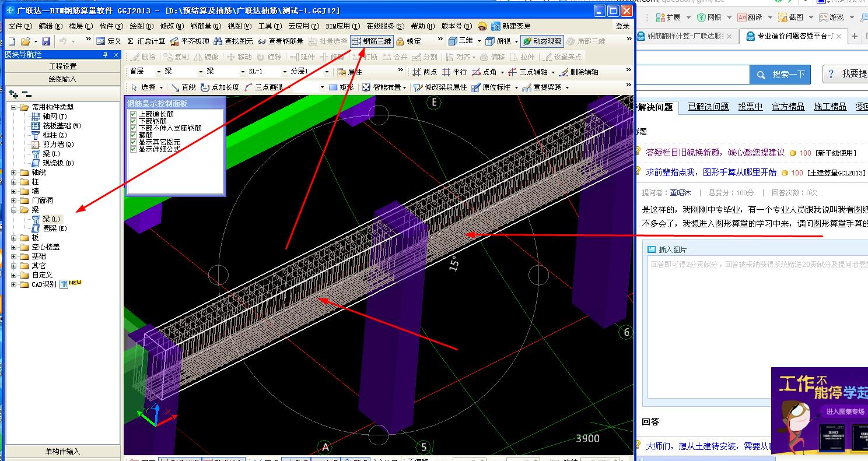Image resolution: width=868 pixels, height=461 pixels.
Task: Expand the 墙 tree folder
Action: tap(14, 191)
